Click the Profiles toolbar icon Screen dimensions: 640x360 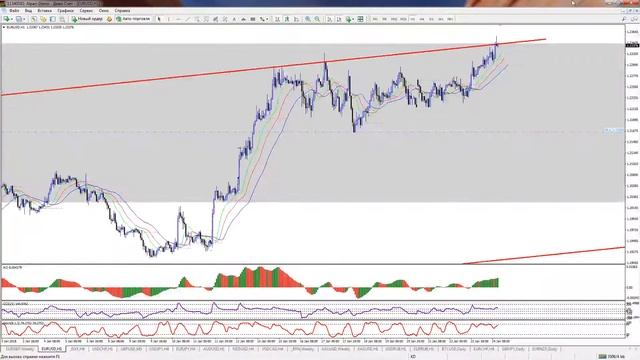(x=19, y=19)
